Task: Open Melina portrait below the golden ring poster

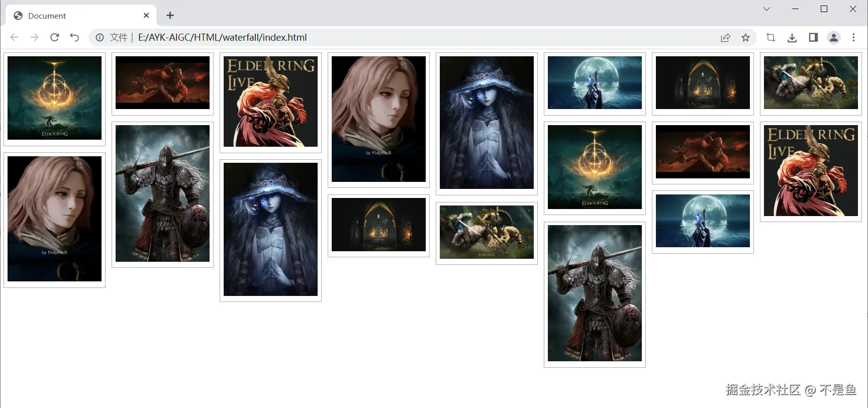Action: (54, 219)
